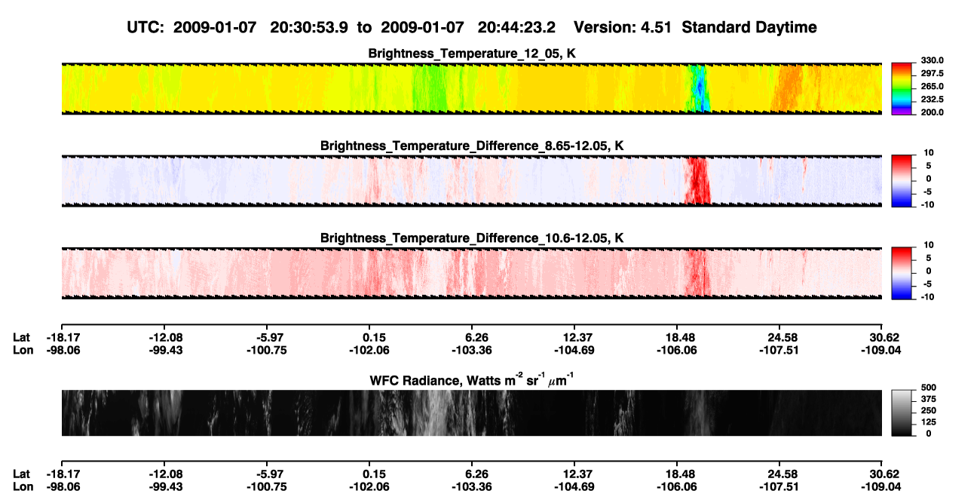Click the 125 label on the radiance colorbar

pyautogui.click(x=928, y=422)
